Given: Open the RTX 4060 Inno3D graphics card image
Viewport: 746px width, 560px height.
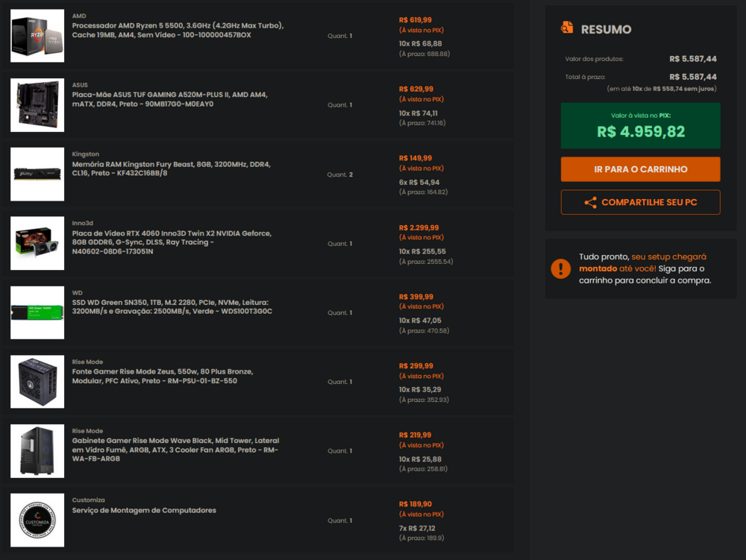Looking at the screenshot, I should (37, 243).
